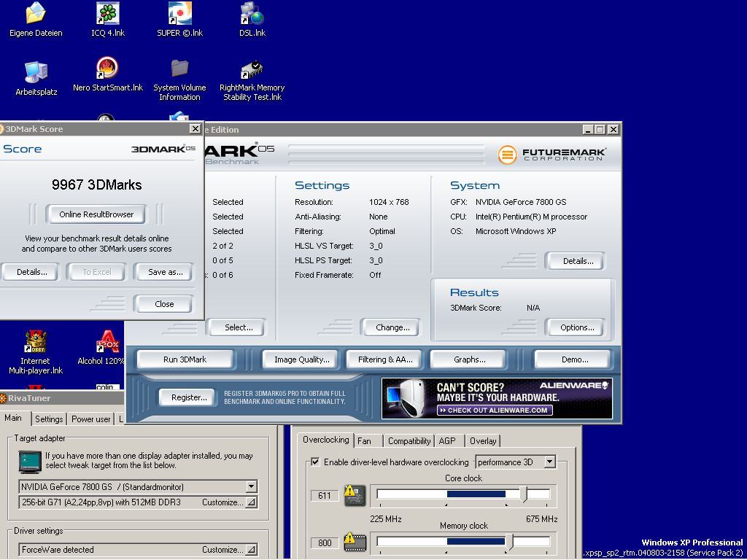The image size is (747, 560).
Task: Click the To Excel button
Action: [97, 272]
